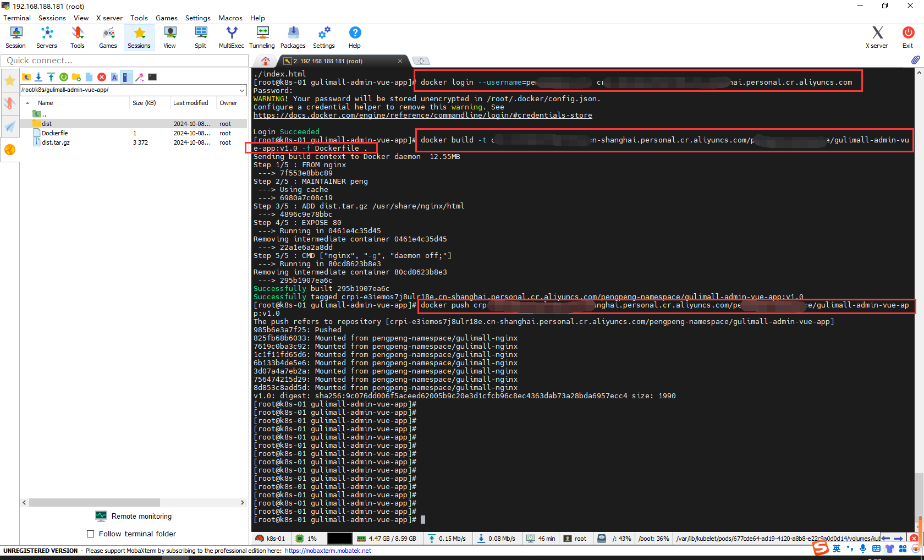Open the Session toolbar icon

(15, 37)
